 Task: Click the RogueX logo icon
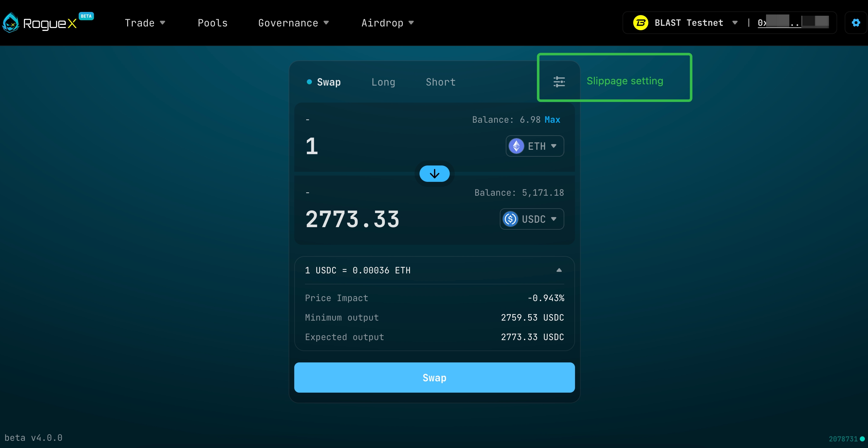[x=11, y=23]
